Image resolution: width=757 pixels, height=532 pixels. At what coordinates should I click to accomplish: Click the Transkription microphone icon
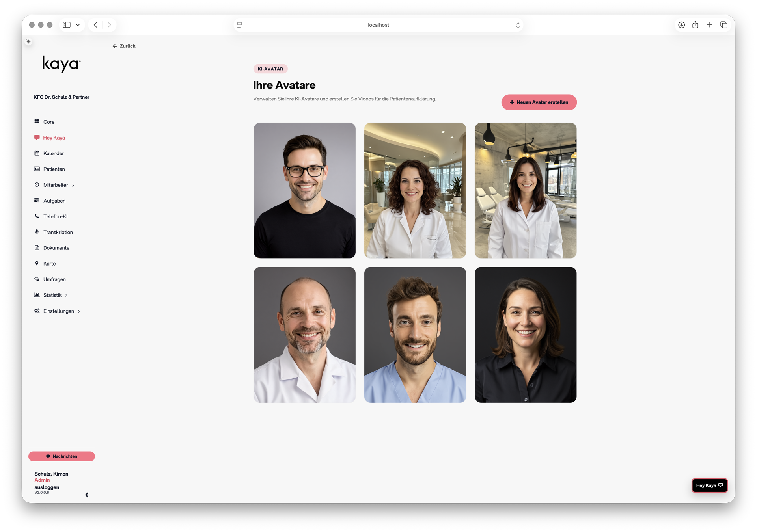tap(37, 232)
